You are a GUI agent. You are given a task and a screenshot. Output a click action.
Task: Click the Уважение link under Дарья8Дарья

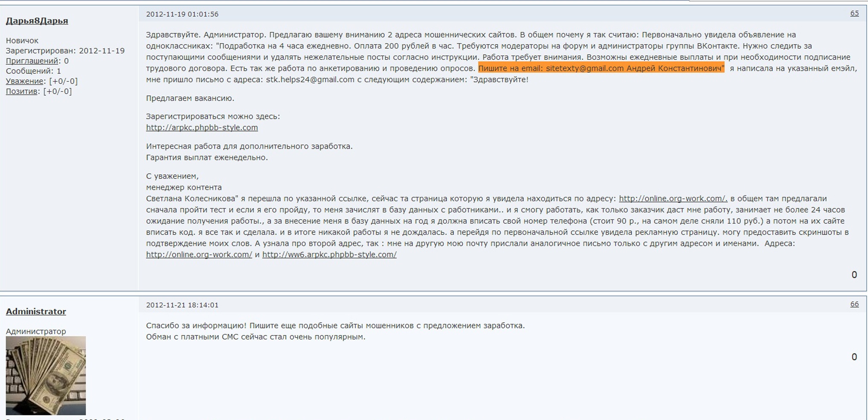point(24,81)
